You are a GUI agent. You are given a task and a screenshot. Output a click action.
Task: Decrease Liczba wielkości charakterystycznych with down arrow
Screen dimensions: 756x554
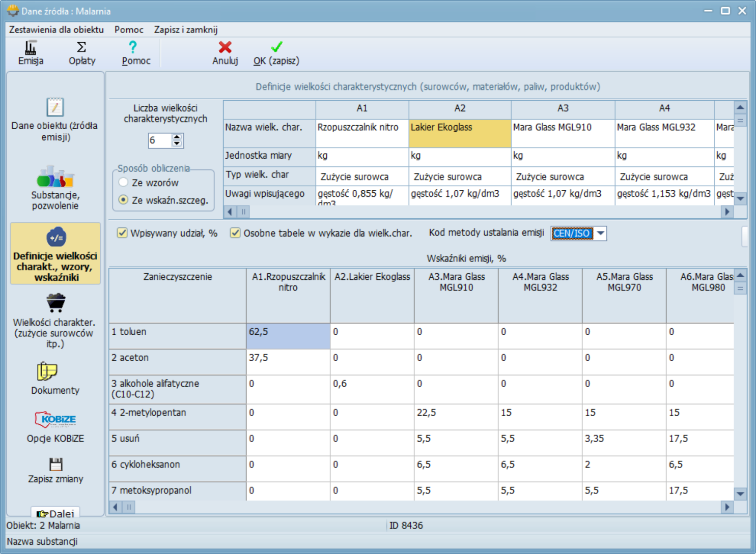pos(177,143)
